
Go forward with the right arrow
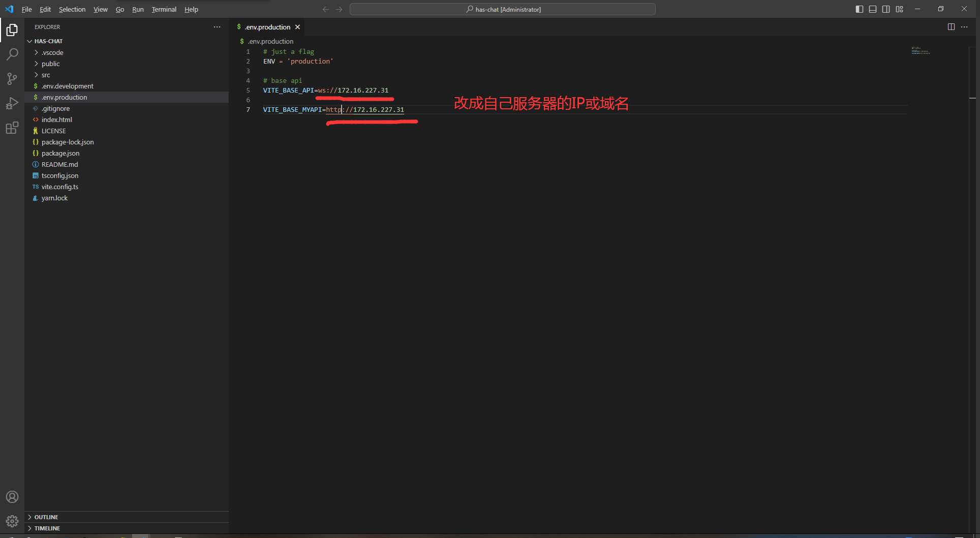tap(339, 9)
